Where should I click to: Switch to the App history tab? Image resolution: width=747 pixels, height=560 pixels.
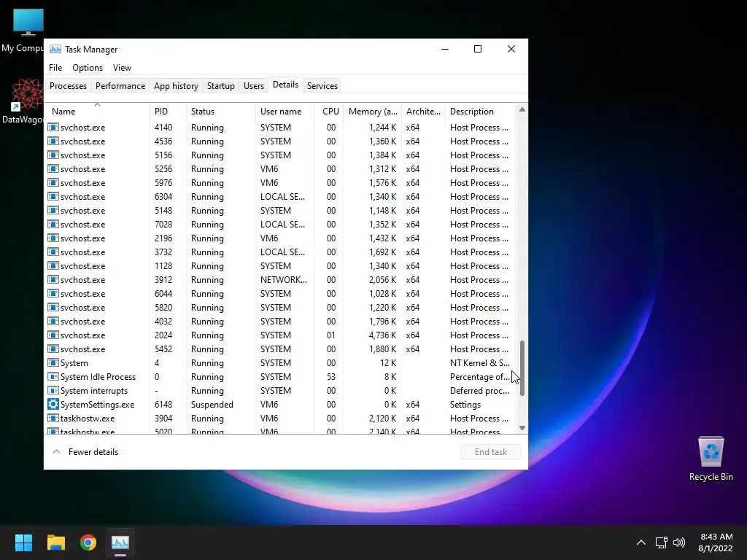point(176,86)
